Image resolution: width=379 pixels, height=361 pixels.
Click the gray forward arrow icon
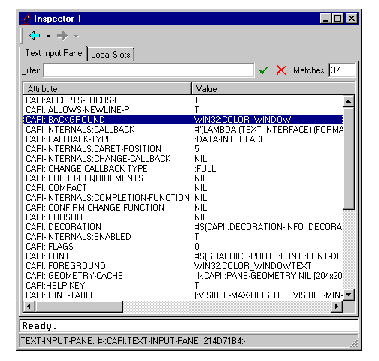(x=62, y=36)
